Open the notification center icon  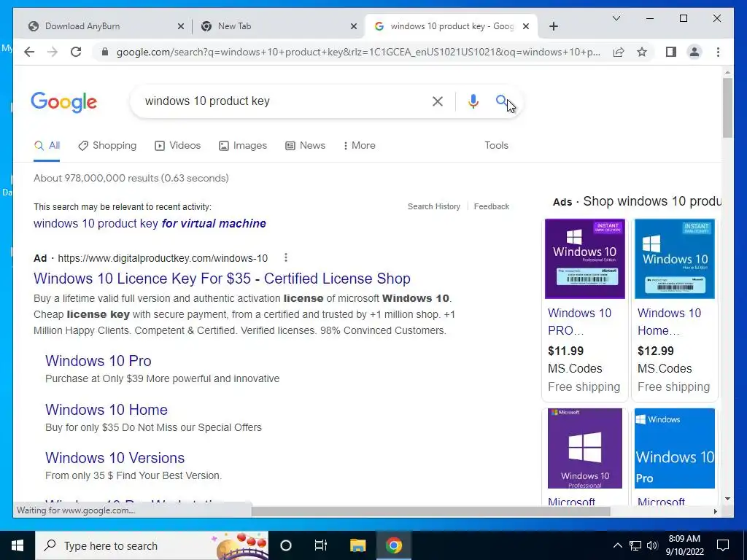[723, 545]
